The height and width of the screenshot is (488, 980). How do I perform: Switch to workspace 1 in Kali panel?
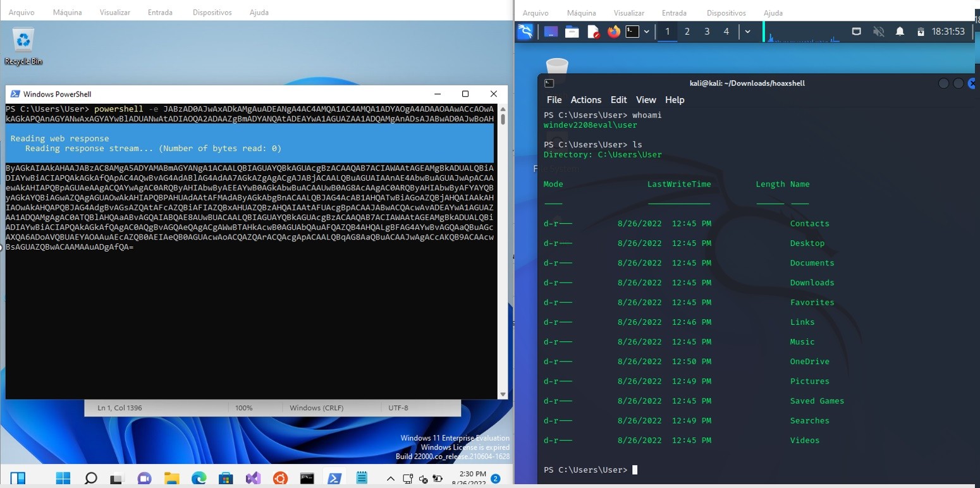coord(667,32)
